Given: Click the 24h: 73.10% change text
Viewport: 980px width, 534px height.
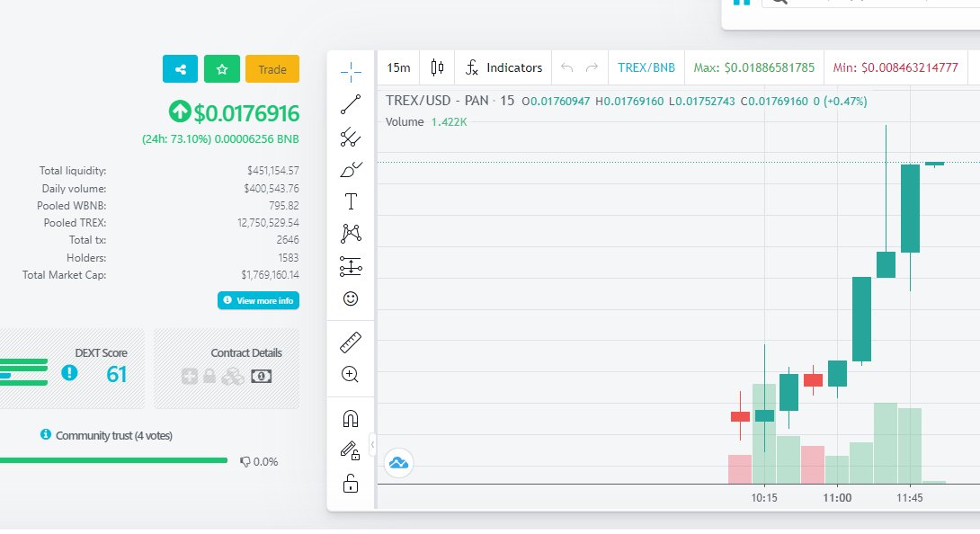Looking at the screenshot, I should 176,139.
